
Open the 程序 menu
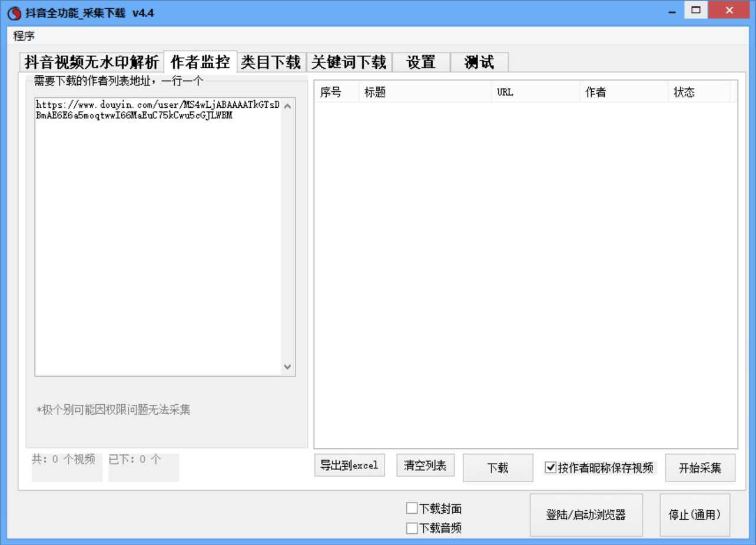coord(24,36)
